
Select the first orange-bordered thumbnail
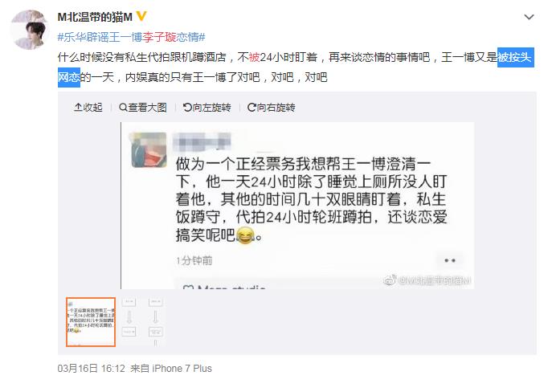91,322
